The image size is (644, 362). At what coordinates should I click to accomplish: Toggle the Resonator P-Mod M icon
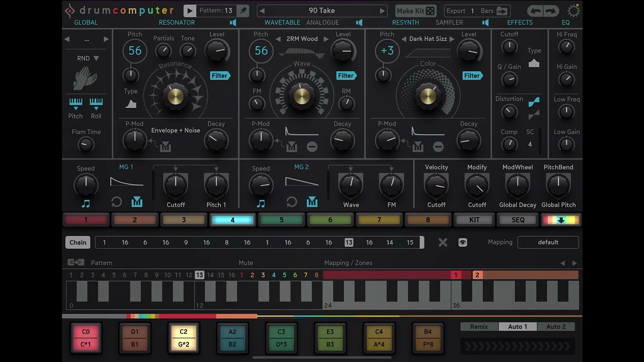(x=166, y=147)
